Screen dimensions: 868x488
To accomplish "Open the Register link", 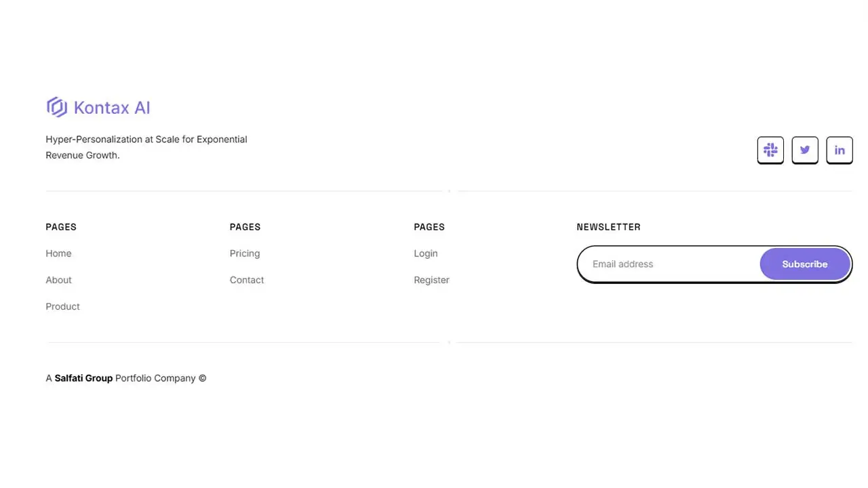I will coord(431,280).
